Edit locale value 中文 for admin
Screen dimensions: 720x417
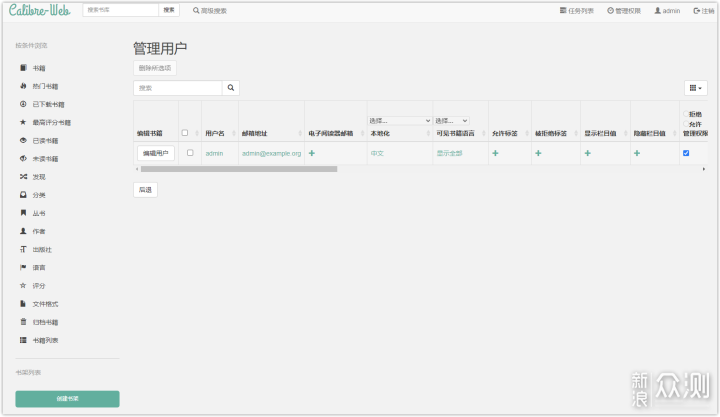(377, 153)
